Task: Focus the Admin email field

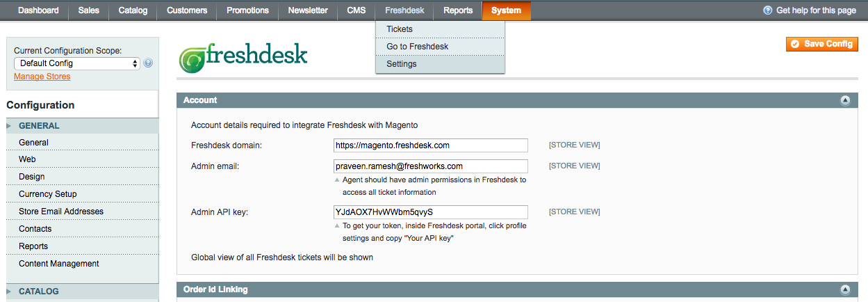Action: click(430, 166)
